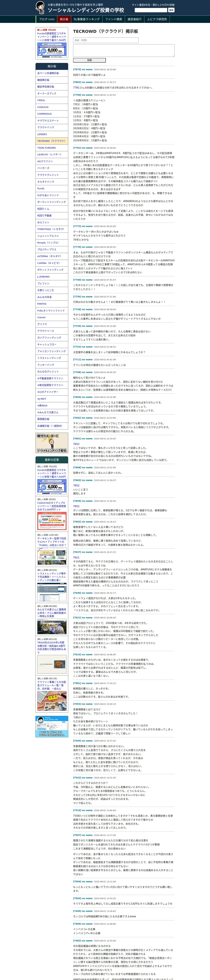Open article title about トラストレンディング事件で完全勝訴
The width and height of the screenshot is (210, 980).
click(52, 577)
